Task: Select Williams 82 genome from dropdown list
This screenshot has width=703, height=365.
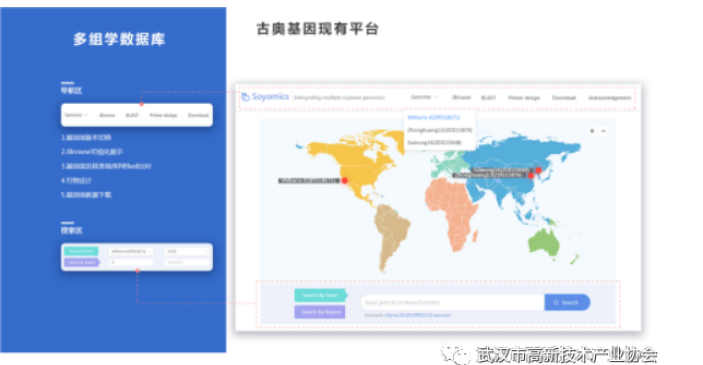Action: (433, 117)
